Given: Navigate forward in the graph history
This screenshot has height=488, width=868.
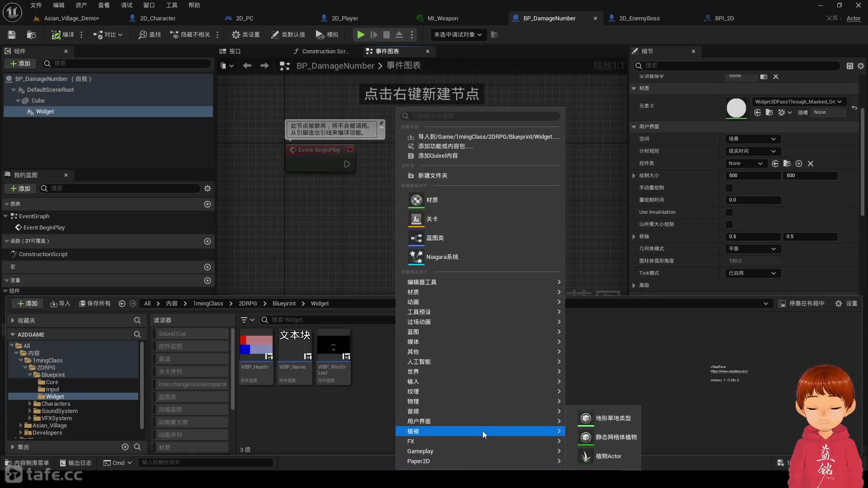Looking at the screenshot, I should click(264, 66).
